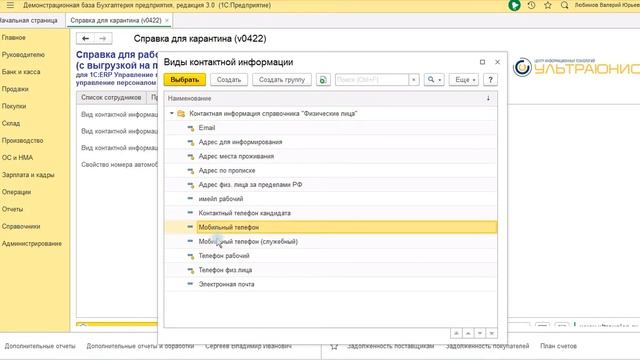Viewport: 640px width, 360px height.
Task: Click the sort arrow in the Наименование header
Action: pos(488,98)
